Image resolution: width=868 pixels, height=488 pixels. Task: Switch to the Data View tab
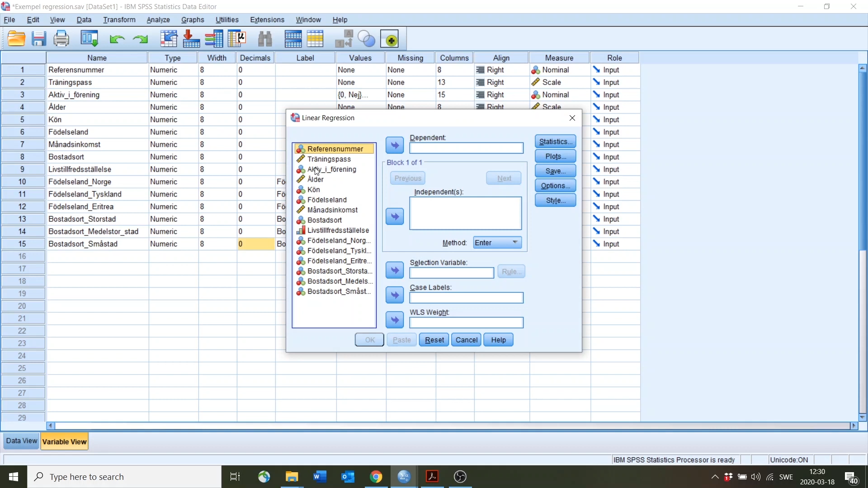(21, 441)
